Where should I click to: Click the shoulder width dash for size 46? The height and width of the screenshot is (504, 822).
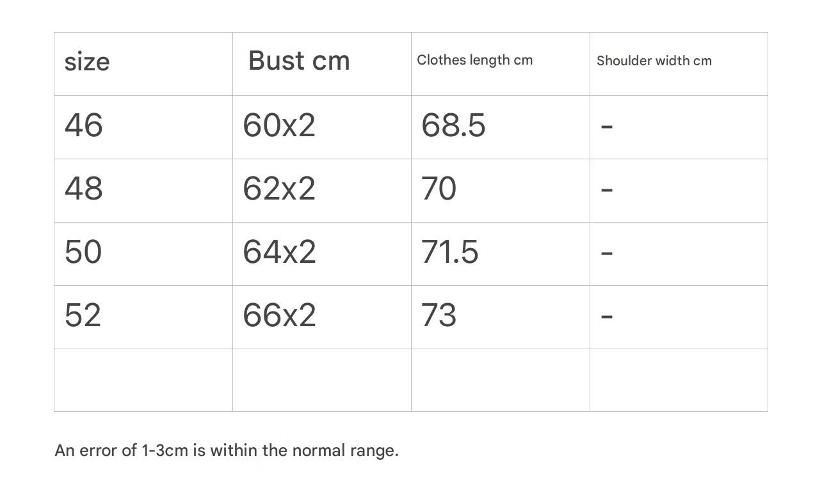click(607, 127)
